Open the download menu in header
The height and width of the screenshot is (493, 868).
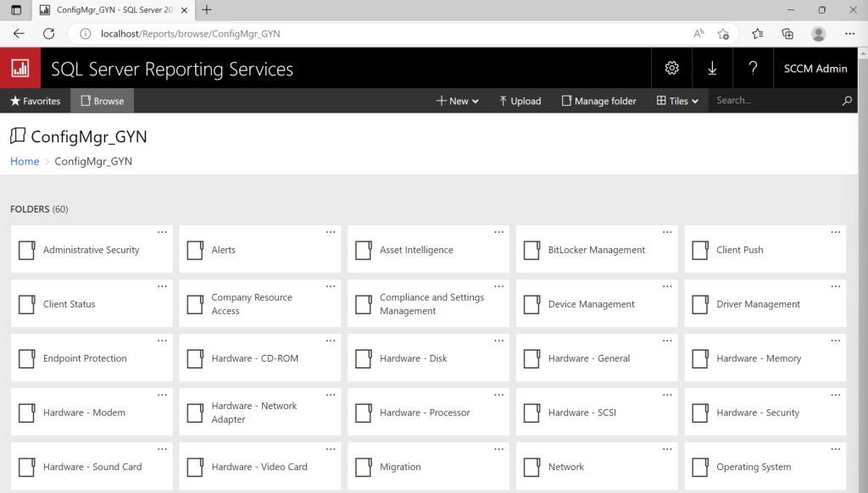[x=712, y=68]
